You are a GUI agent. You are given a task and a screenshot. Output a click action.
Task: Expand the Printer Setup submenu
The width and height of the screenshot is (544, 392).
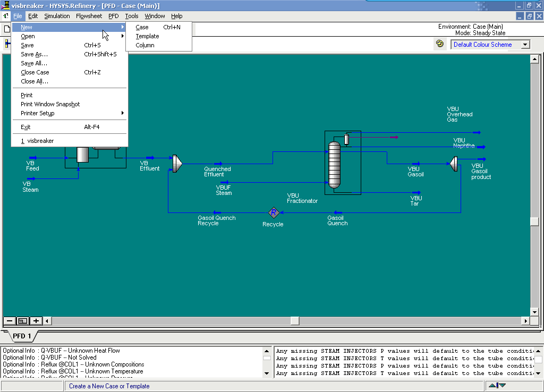70,113
